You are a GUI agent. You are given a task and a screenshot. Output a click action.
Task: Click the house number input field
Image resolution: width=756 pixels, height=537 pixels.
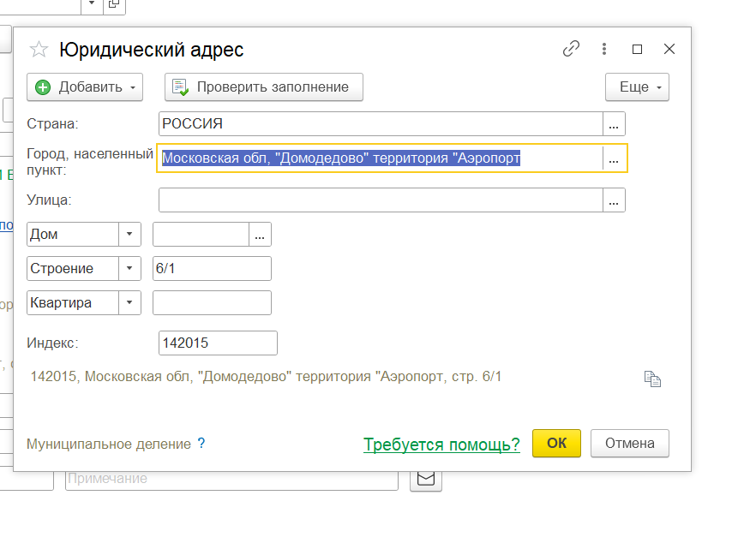pyautogui.click(x=201, y=234)
